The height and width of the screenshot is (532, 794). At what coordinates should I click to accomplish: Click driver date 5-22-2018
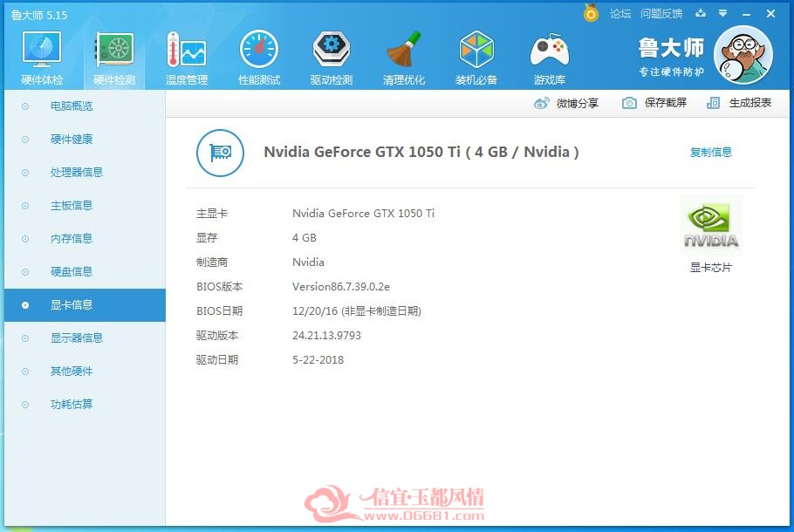pos(318,360)
